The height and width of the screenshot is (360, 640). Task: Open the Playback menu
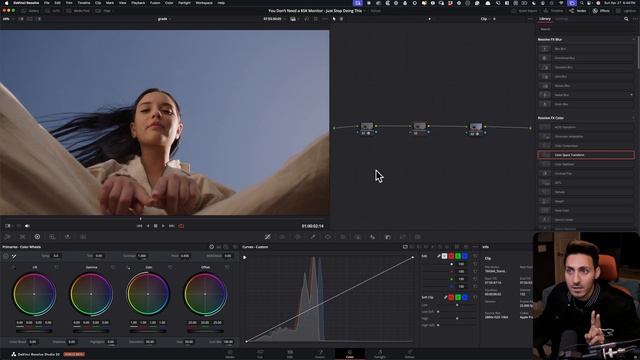[x=138, y=3]
